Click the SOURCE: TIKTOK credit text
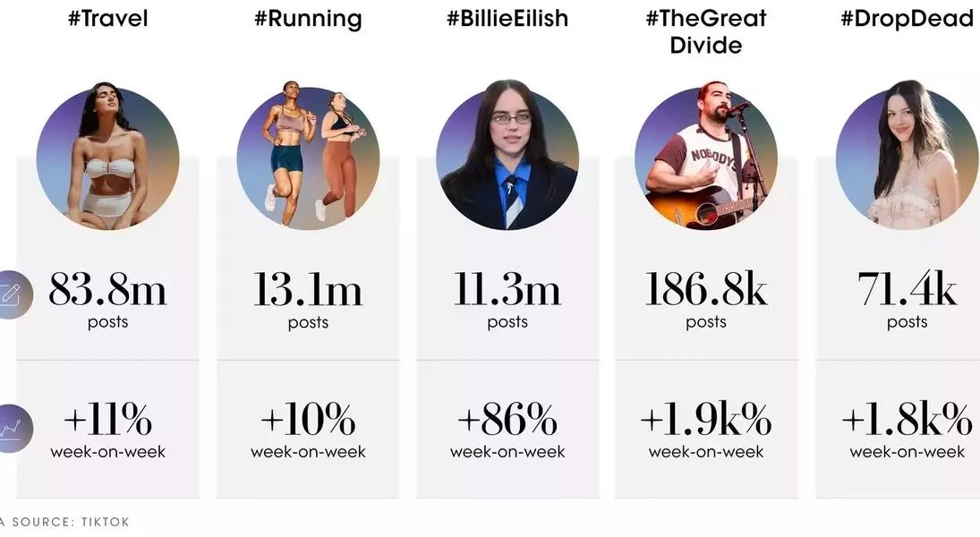 point(65,522)
